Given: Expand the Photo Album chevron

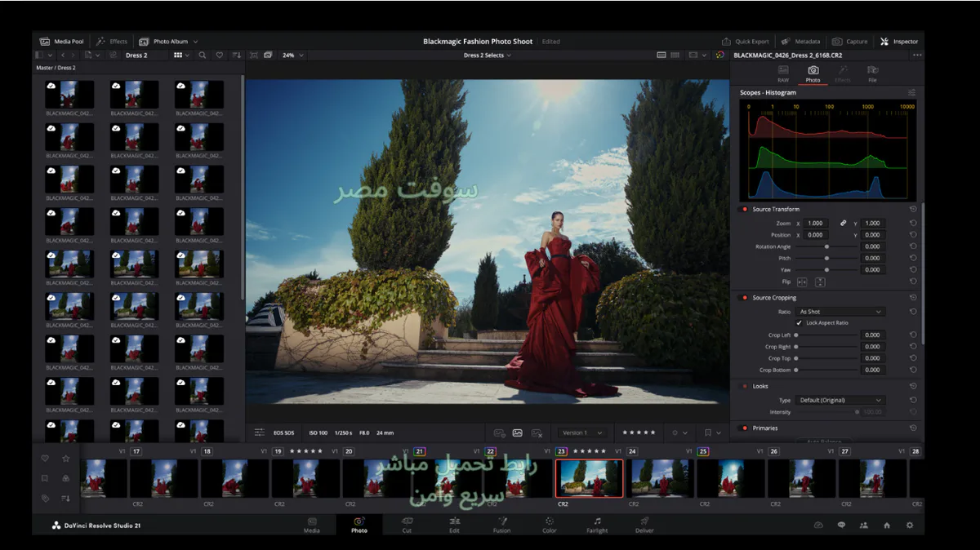Looking at the screenshot, I should [x=196, y=42].
